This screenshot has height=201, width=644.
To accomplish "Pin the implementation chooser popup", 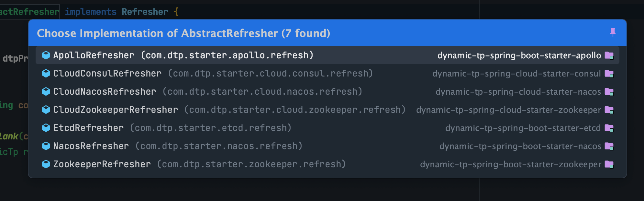I will click(613, 32).
